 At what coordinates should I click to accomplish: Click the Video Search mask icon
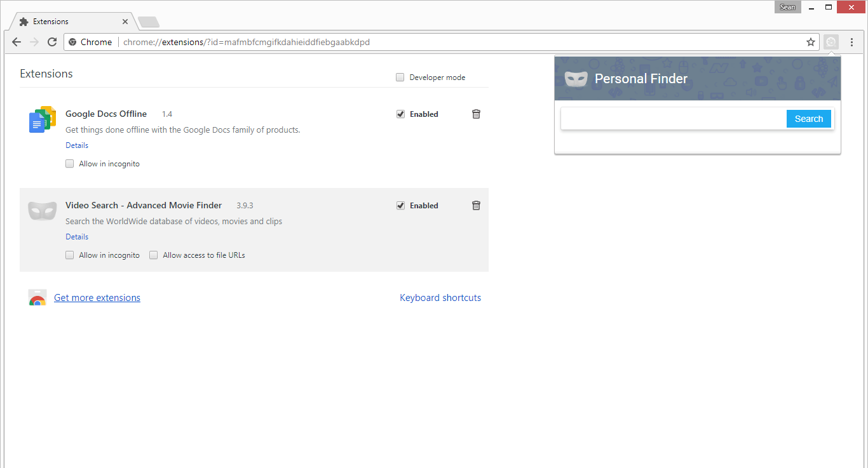42,210
